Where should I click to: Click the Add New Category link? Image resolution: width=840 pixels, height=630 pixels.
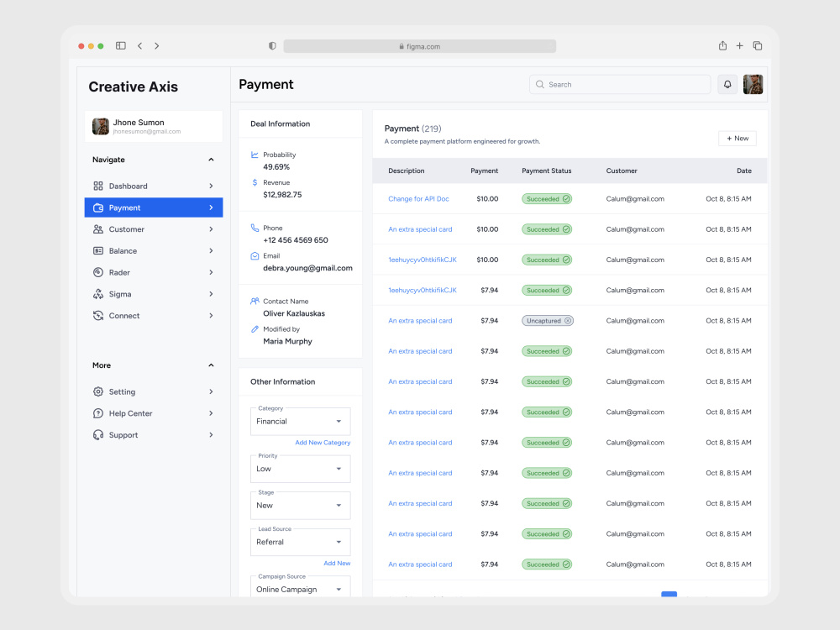pos(323,443)
